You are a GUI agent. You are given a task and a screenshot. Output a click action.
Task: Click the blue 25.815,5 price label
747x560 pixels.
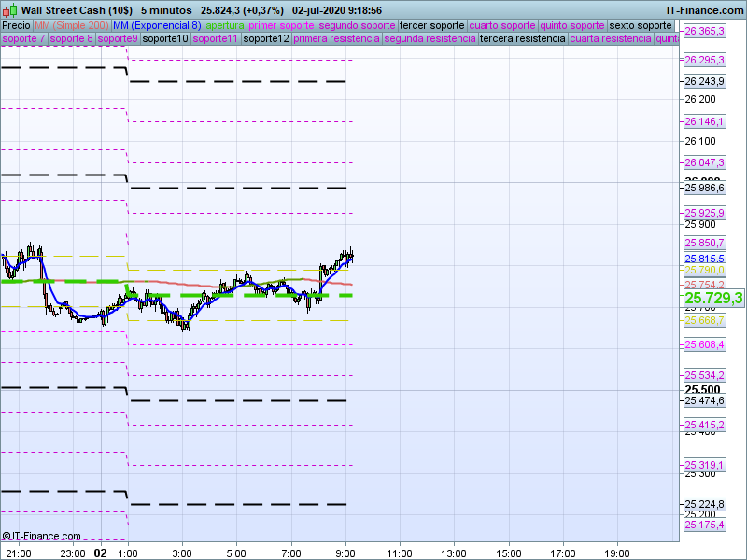pyautogui.click(x=704, y=259)
